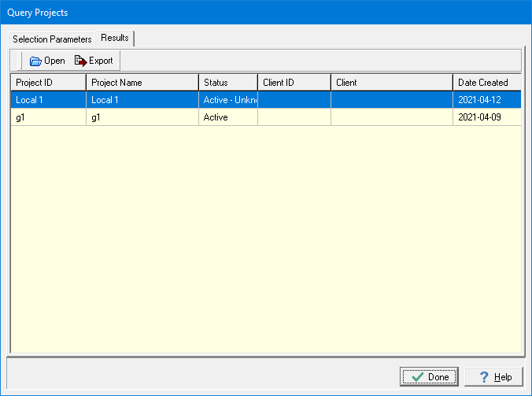The height and width of the screenshot is (396, 532).
Task: Sort by the Project ID column header
Action: coord(47,83)
